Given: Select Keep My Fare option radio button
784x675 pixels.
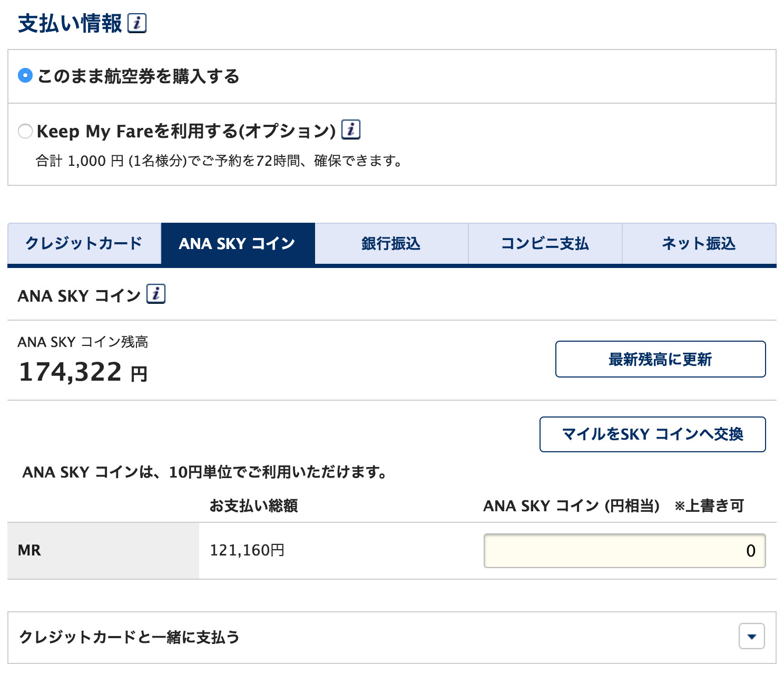Looking at the screenshot, I should coord(25,131).
